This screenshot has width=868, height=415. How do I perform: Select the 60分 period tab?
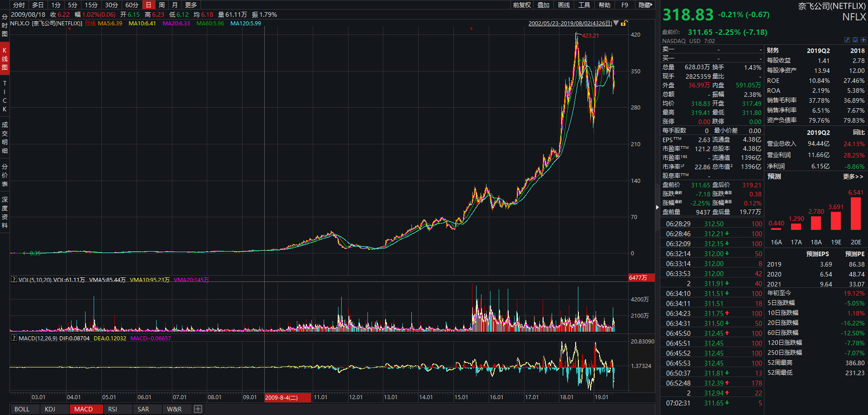(x=132, y=5)
